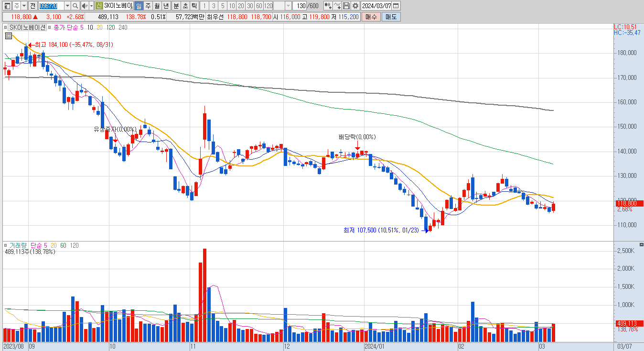This screenshot has height=351, width=644.
Task: Click the 57,723백만 trading value text
Action: click(190, 17)
